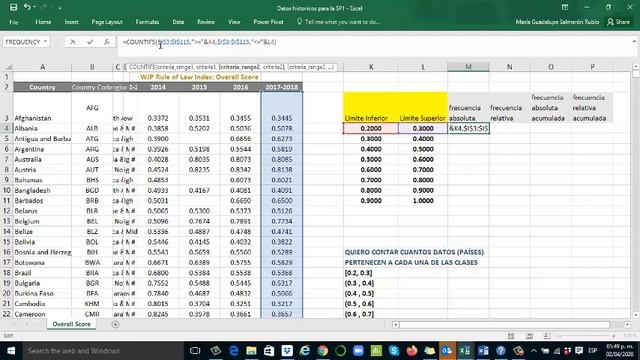Screen dimensions: 640x360
Task: Select column K header
Action: coord(371,67)
